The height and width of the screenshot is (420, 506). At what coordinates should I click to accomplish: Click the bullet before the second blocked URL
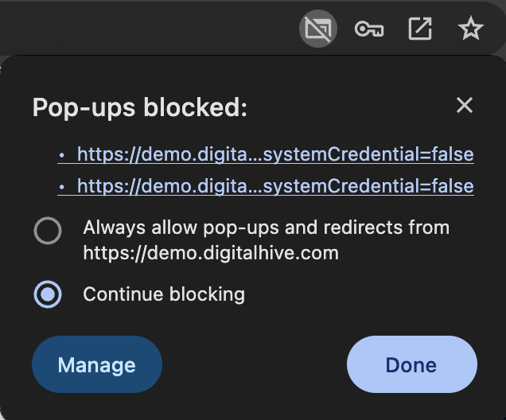(62, 187)
